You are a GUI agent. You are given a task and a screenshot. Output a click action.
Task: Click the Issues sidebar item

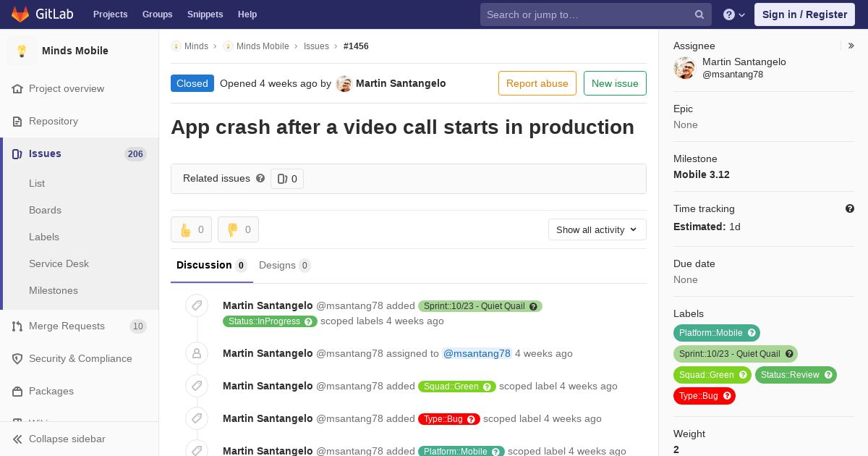click(x=80, y=153)
